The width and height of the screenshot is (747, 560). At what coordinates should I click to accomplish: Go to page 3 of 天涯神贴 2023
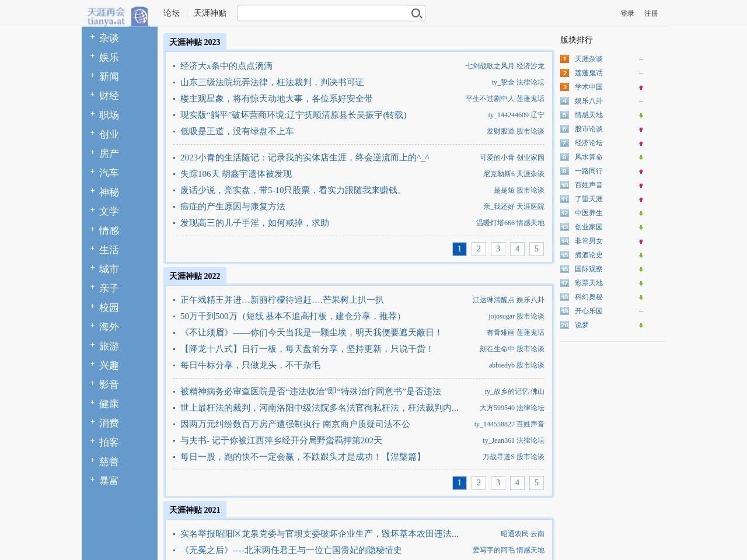coord(498,249)
